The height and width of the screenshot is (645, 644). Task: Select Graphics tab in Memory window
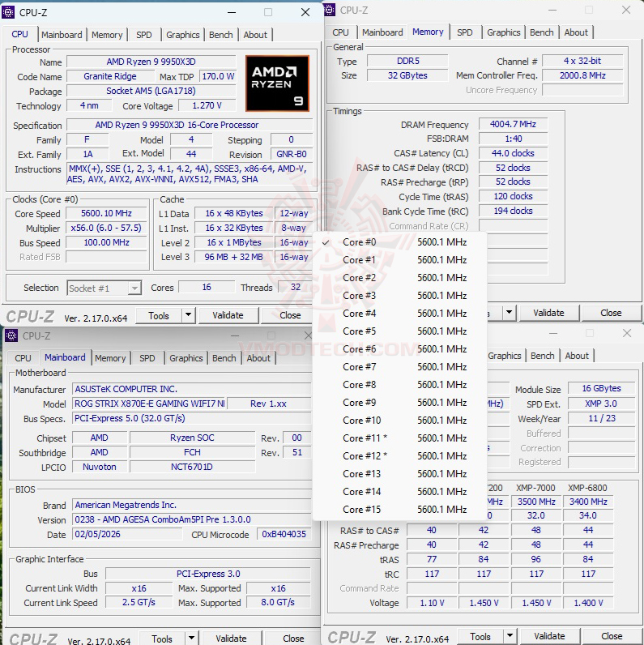(x=503, y=32)
